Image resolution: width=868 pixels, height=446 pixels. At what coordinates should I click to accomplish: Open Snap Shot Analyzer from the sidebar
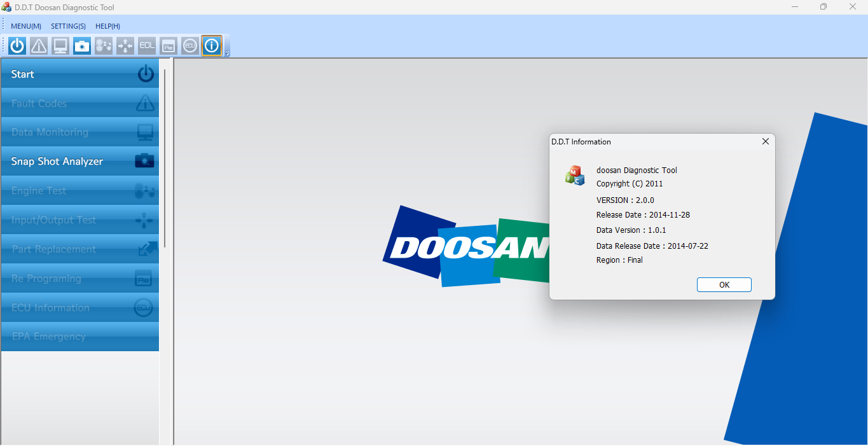pyautogui.click(x=80, y=162)
